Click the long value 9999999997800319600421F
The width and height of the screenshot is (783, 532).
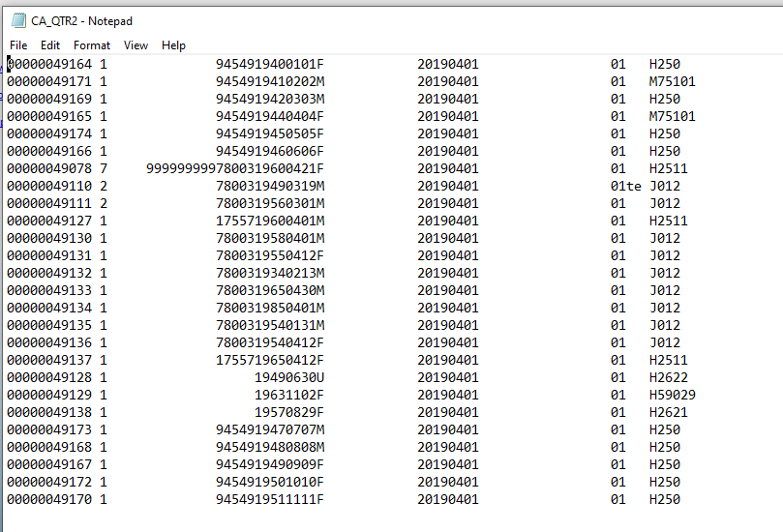tap(235, 168)
